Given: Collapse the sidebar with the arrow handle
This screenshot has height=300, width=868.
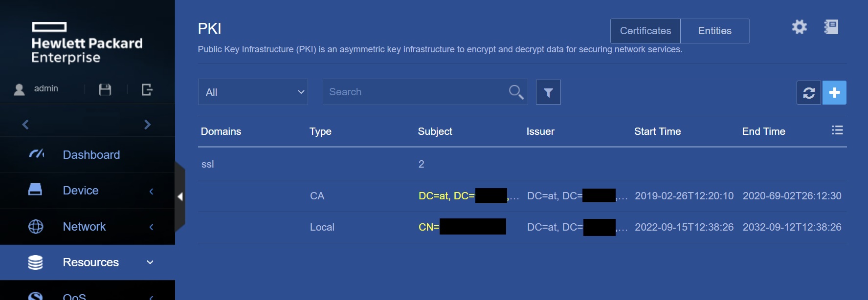Looking at the screenshot, I should pyautogui.click(x=180, y=196).
